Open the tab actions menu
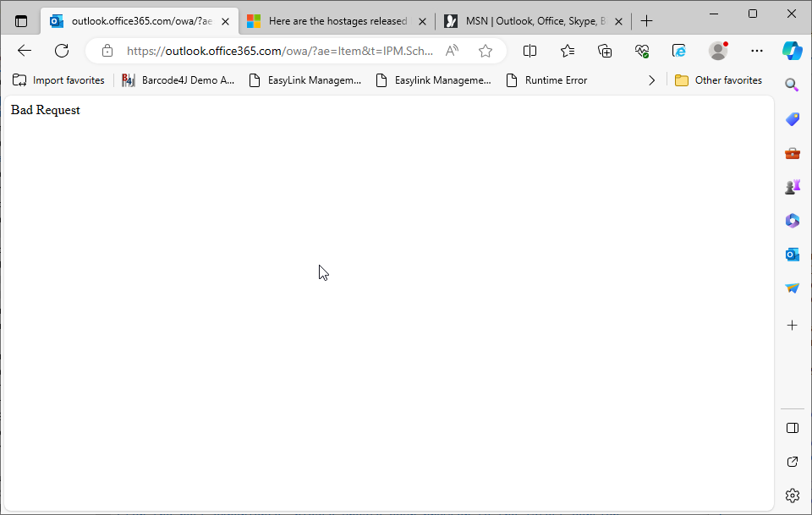Viewport: 812px width, 515px height. click(21, 20)
